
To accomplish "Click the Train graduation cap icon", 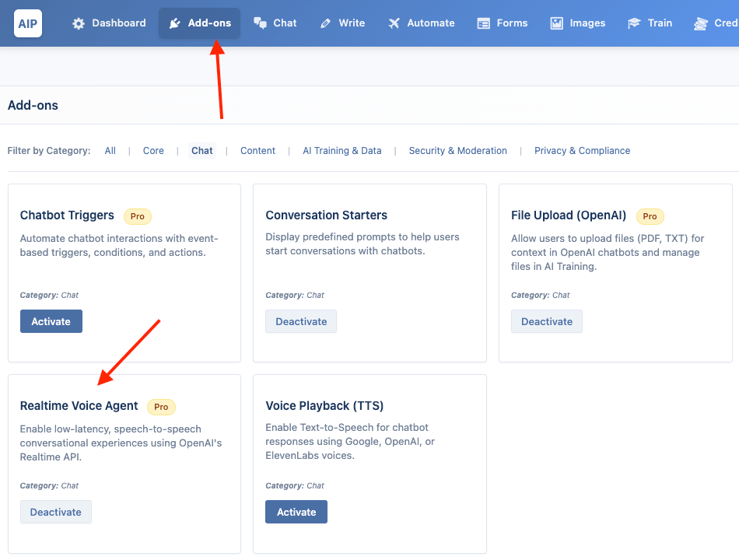I will pos(634,23).
